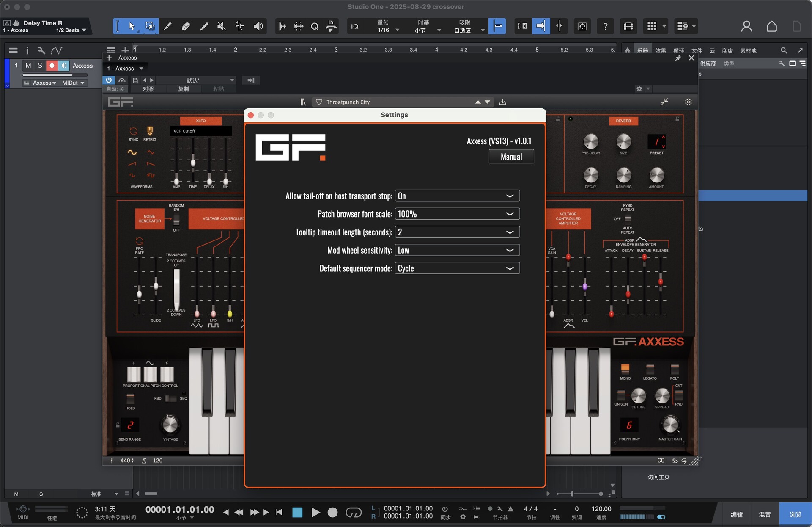Viewport: 812px width, 527px height.
Task: Go to the Start page home icon
Action: 771,26
